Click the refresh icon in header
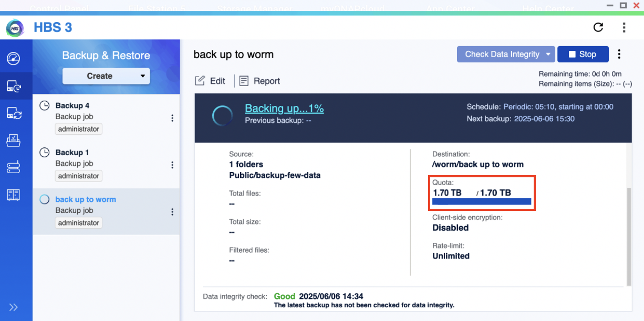The image size is (644, 321). pyautogui.click(x=598, y=27)
